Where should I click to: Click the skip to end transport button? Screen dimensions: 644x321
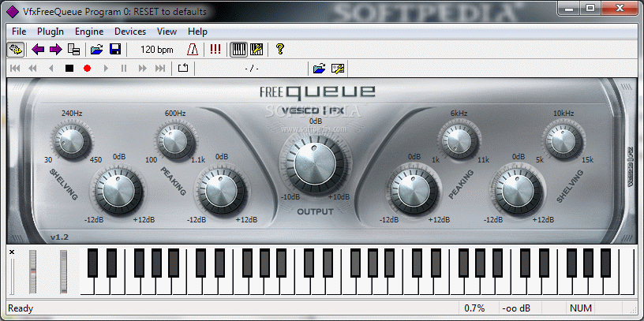(x=160, y=69)
